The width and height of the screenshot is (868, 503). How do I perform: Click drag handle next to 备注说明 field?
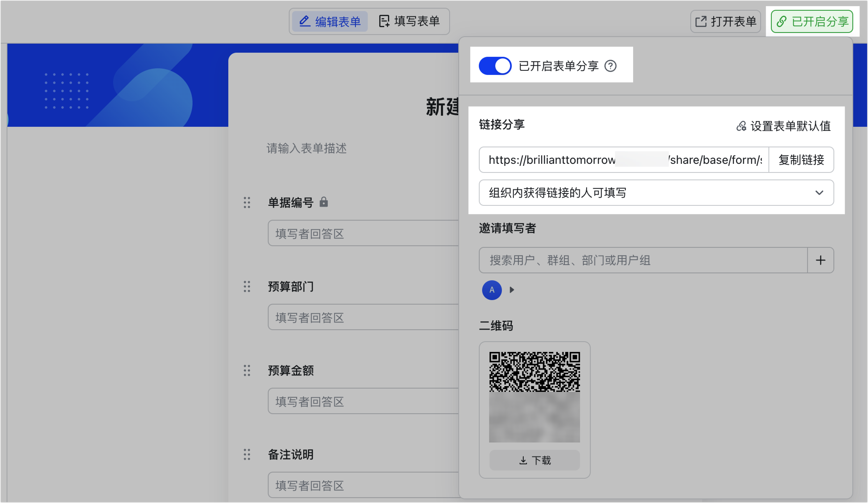pos(247,454)
